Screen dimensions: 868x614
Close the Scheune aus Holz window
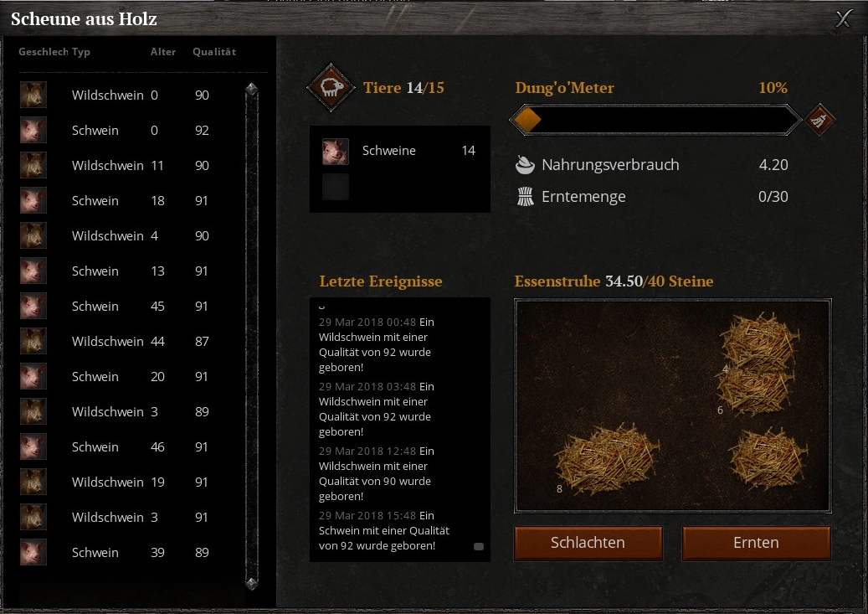click(x=843, y=18)
